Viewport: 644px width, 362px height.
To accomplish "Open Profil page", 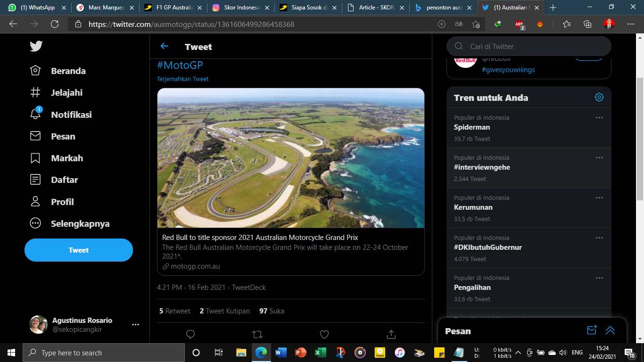I will [51, 202].
